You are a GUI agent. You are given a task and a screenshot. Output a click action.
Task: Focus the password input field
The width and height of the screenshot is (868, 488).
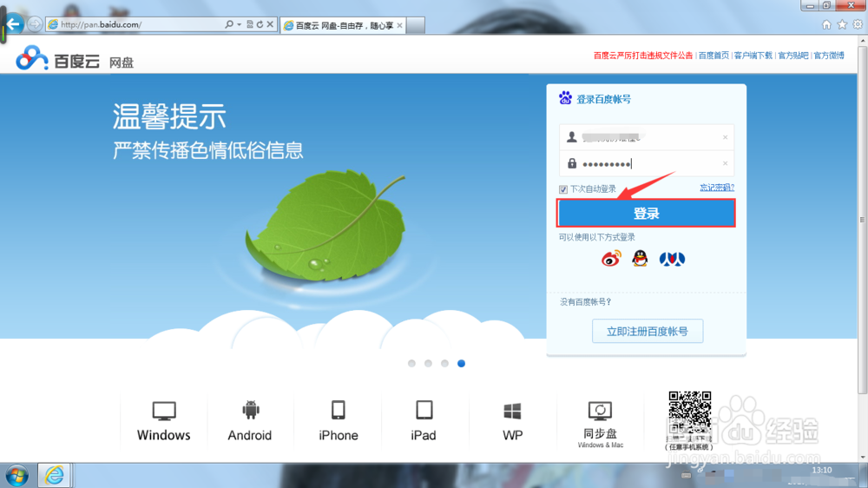tap(647, 163)
